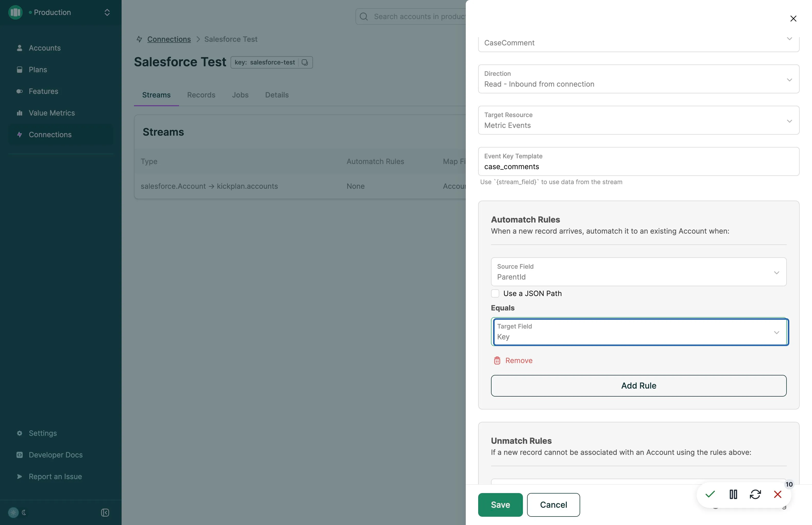Switch to light theme sun icon
812x525 pixels.
point(13,512)
